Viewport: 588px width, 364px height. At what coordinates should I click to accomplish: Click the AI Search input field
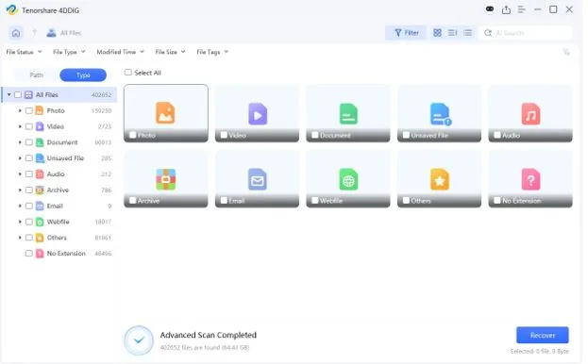click(x=526, y=33)
